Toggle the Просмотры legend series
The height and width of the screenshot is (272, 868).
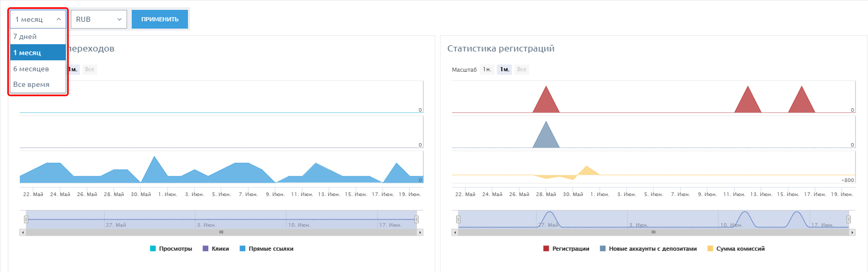click(x=171, y=249)
